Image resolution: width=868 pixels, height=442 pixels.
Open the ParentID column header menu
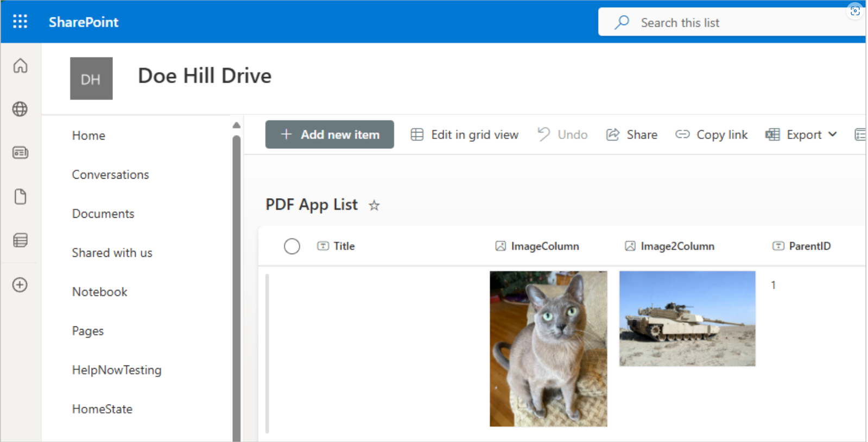tap(802, 247)
